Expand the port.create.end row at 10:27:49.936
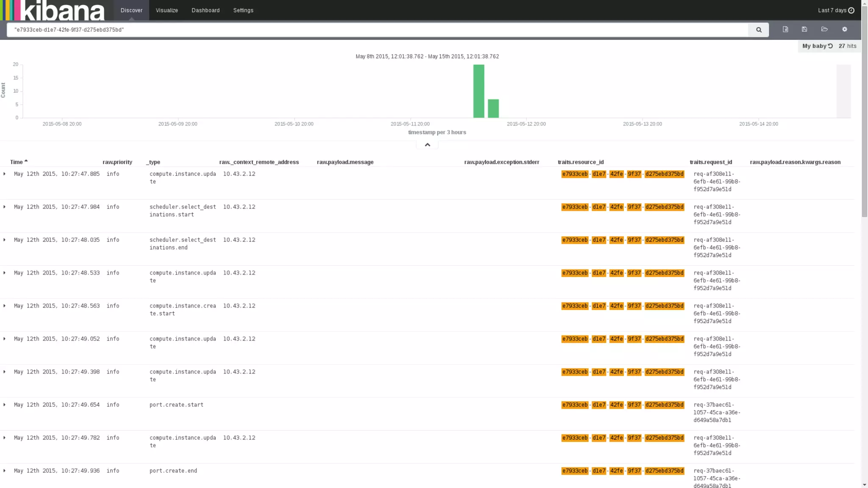 point(5,471)
